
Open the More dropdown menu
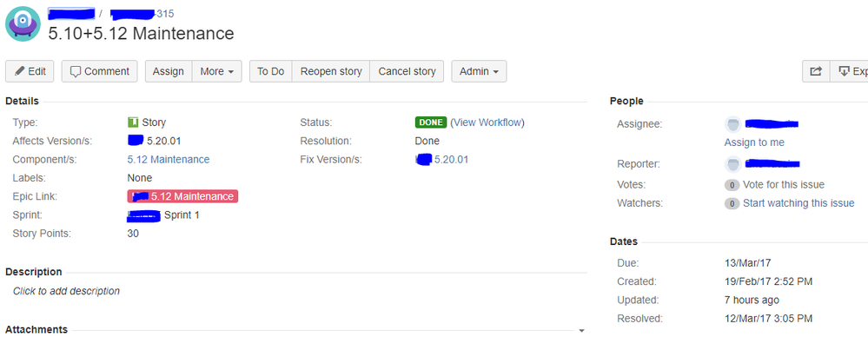click(x=217, y=71)
